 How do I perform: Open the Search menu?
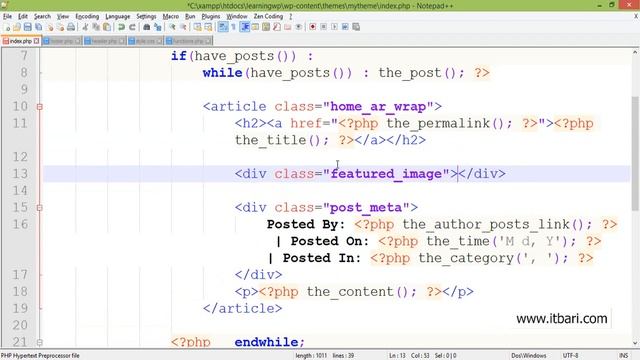42,16
